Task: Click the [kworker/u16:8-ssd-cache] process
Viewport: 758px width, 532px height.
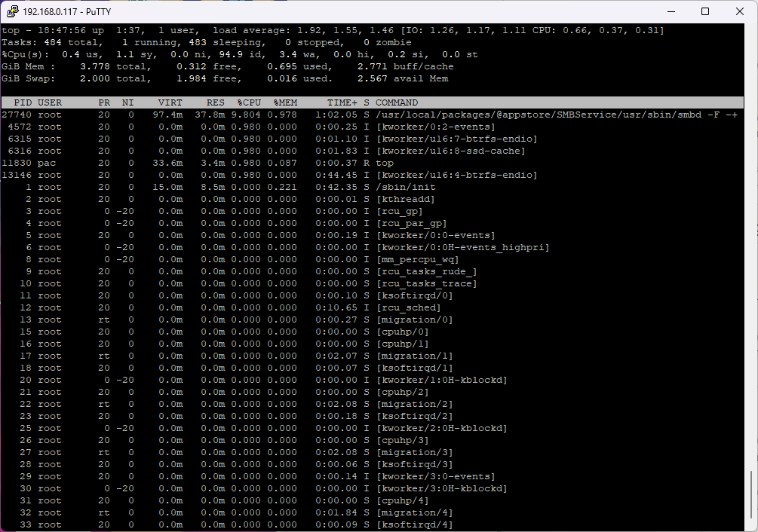Action: [450, 151]
